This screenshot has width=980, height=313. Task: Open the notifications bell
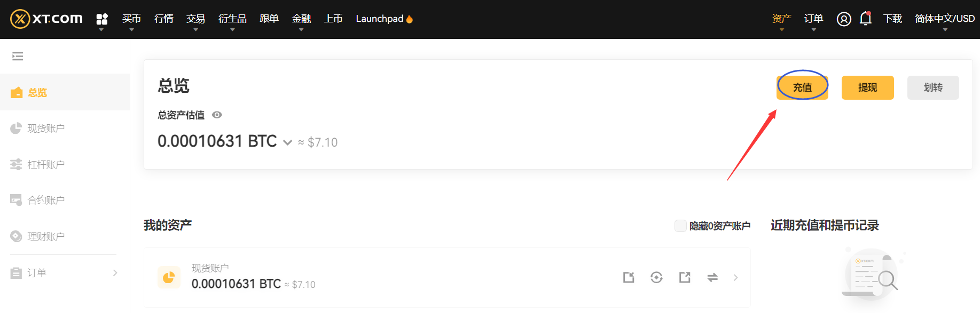pyautogui.click(x=866, y=19)
